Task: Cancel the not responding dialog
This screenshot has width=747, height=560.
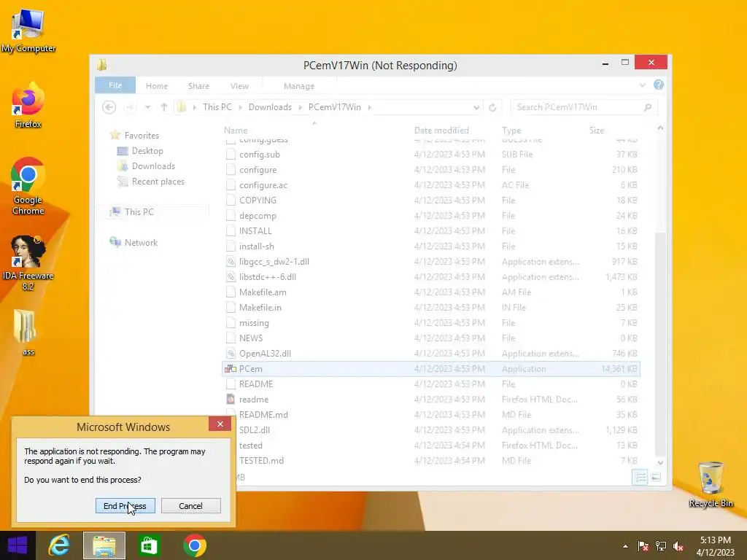Action: (x=190, y=506)
